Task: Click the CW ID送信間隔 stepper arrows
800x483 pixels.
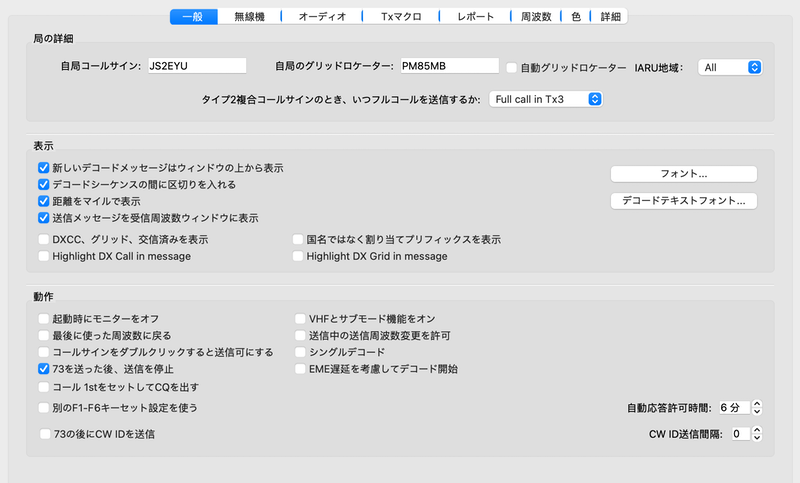Action: point(756,434)
